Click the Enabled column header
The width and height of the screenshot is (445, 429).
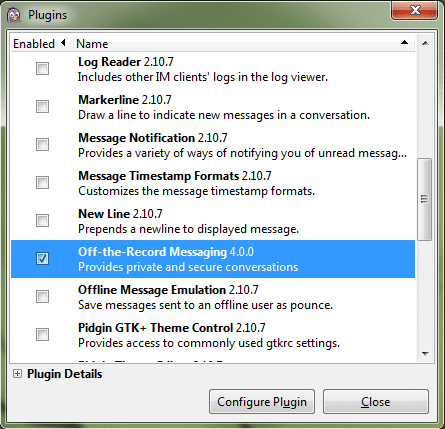(x=42, y=43)
